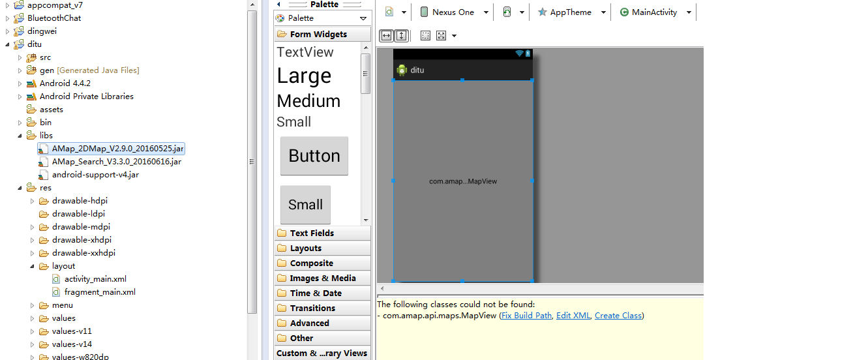Open the Images & Media palette category
Image resolution: width=868 pixels, height=360 pixels.
[322, 278]
